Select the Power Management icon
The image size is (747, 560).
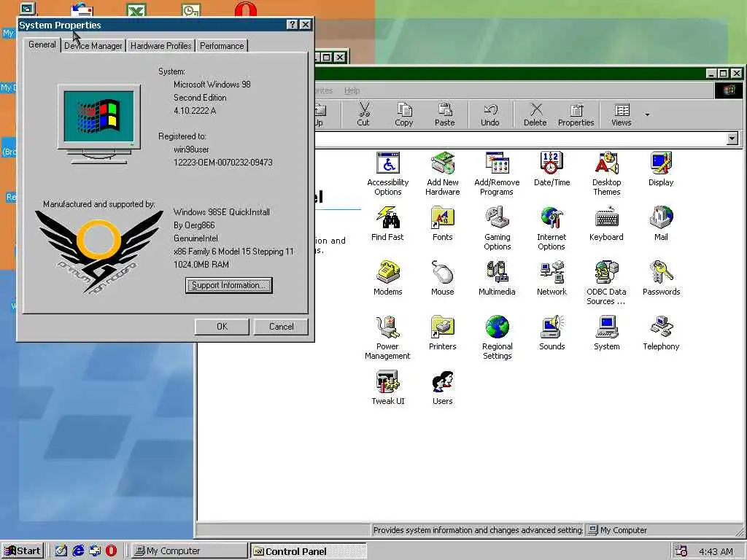tap(387, 338)
